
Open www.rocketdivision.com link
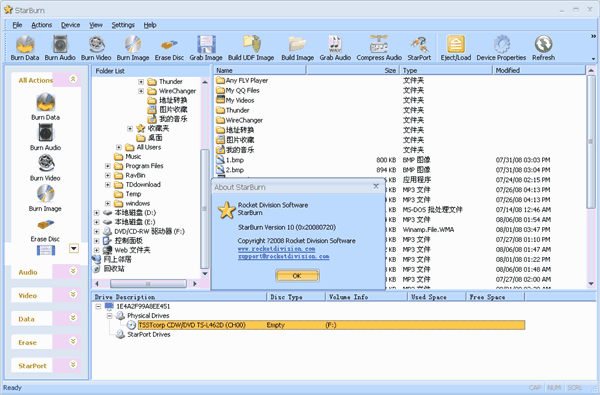(276, 249)
